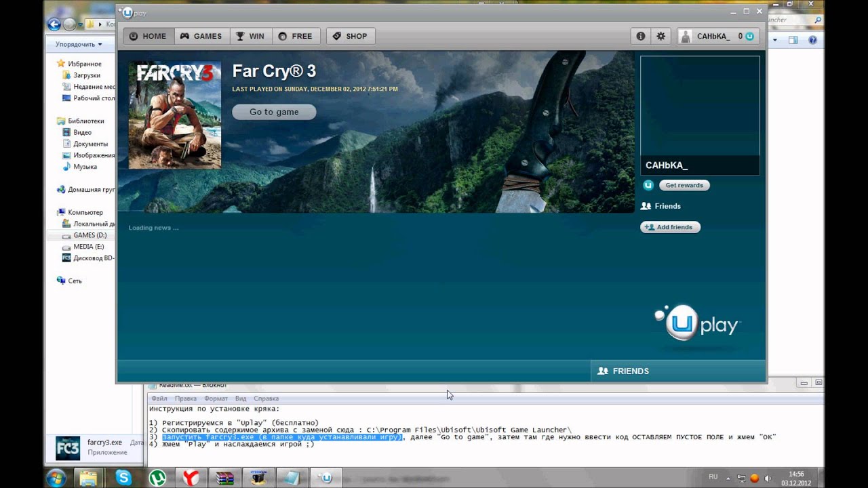
Task: Select Избранное in Explorer navigation pane
Action: [x=79, y=64]
